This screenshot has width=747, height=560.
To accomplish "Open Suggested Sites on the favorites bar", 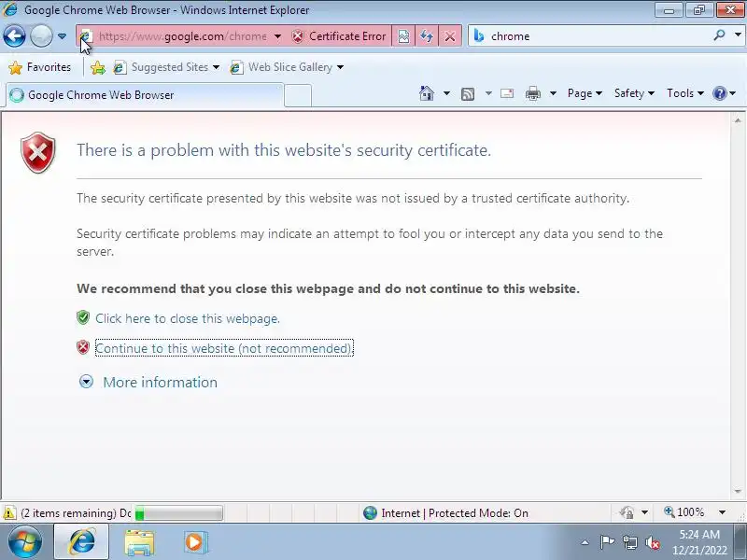I will click(x=166, y=67).
